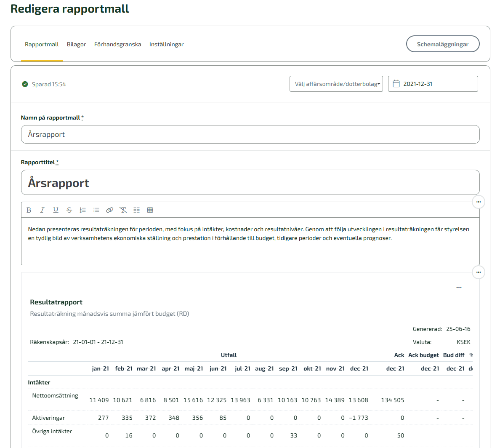Open the Förhandsgranska tab
This screenshot has width=500, height=448.
pyautogui.click(x=118, y=44)
